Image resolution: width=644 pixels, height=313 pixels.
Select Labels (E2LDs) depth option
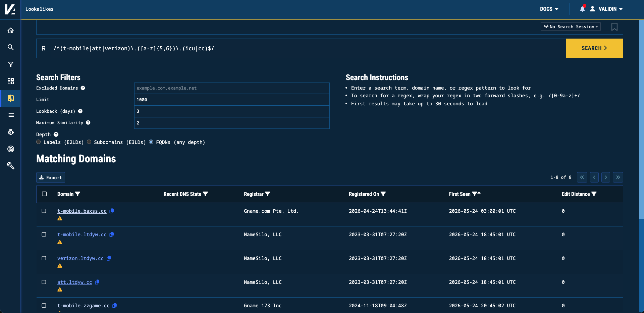[x=39, y=142]
